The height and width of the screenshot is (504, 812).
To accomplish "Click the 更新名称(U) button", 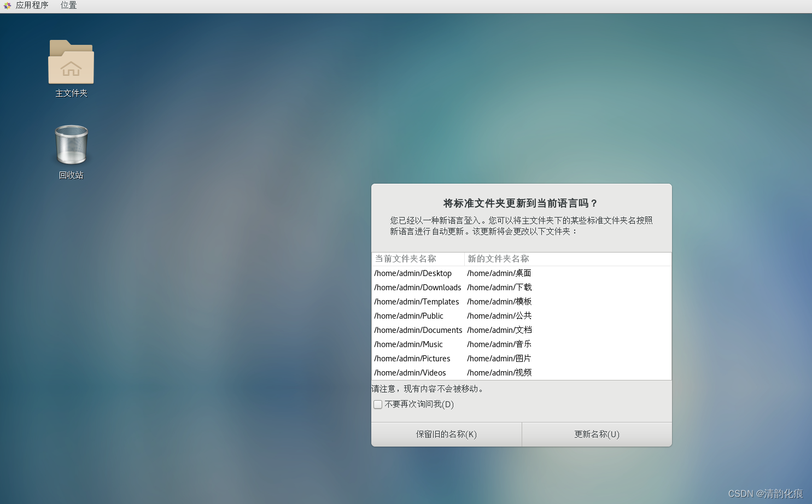I will 597,435.
